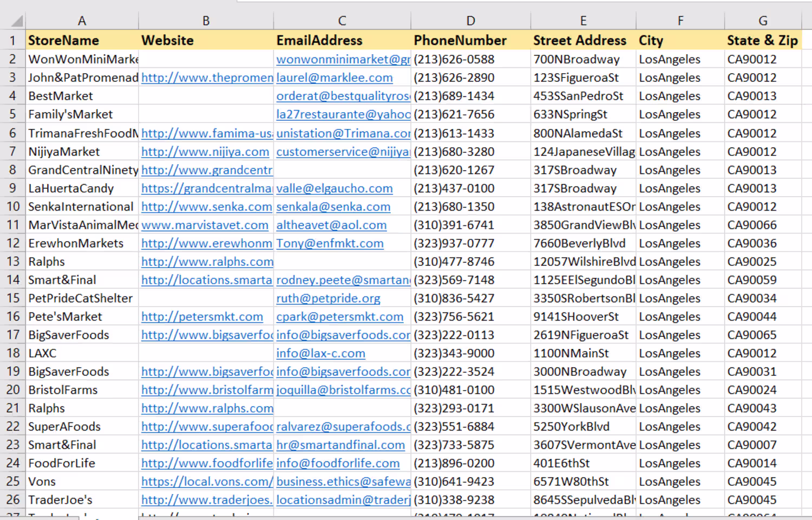Select the CA90066 zip cell
This screenshot has height=520, width=812.
752,225
